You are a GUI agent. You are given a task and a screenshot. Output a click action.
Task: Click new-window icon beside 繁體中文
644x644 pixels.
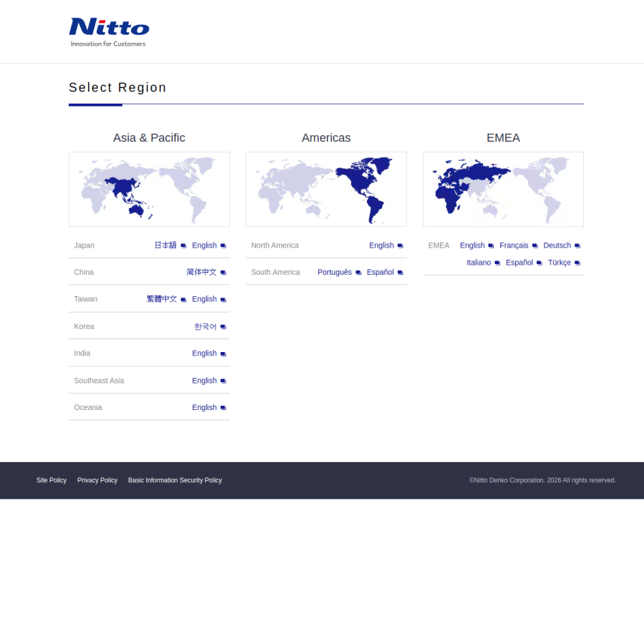[x=184, y=300]
